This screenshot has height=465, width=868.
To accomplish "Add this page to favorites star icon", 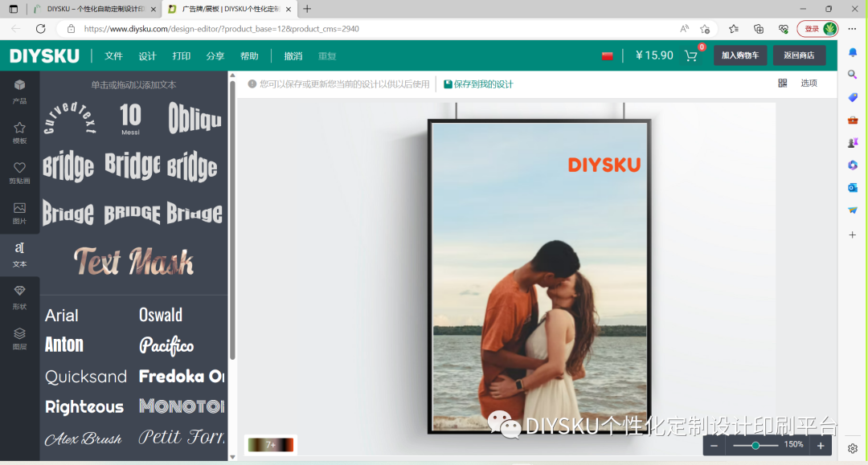I will coord(705,29).
